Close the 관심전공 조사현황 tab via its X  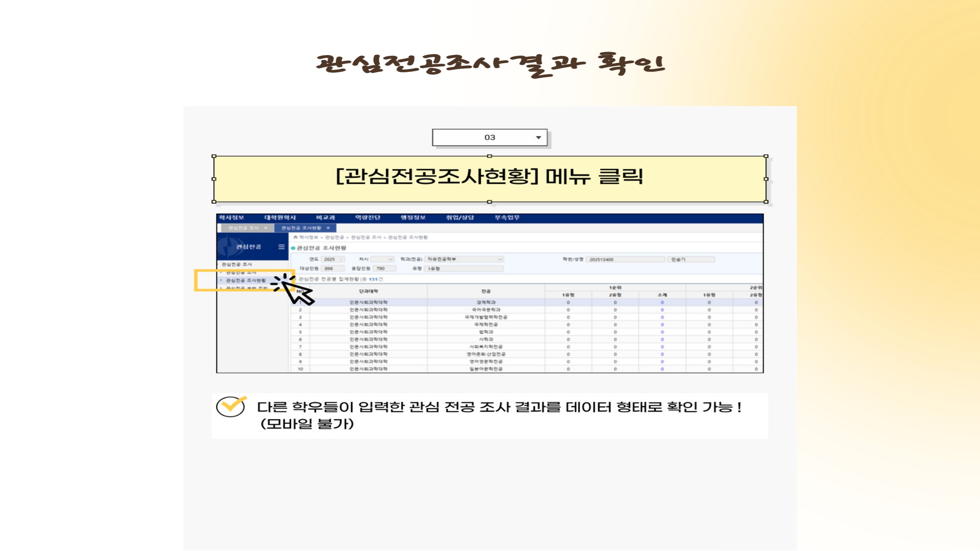click(x=328, y=228)
